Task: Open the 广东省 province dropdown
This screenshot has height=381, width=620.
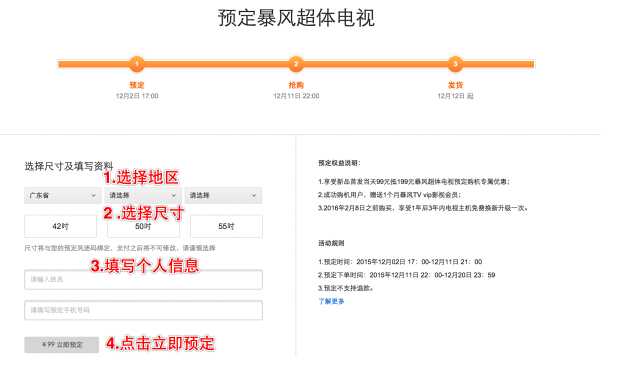Action: [x=62, y=196]
